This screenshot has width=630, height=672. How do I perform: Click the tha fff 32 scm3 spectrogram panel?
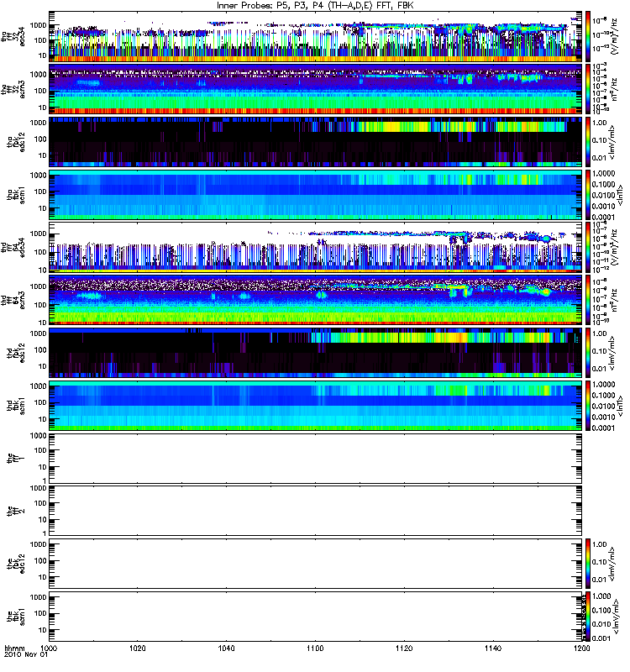coord(316,89)
